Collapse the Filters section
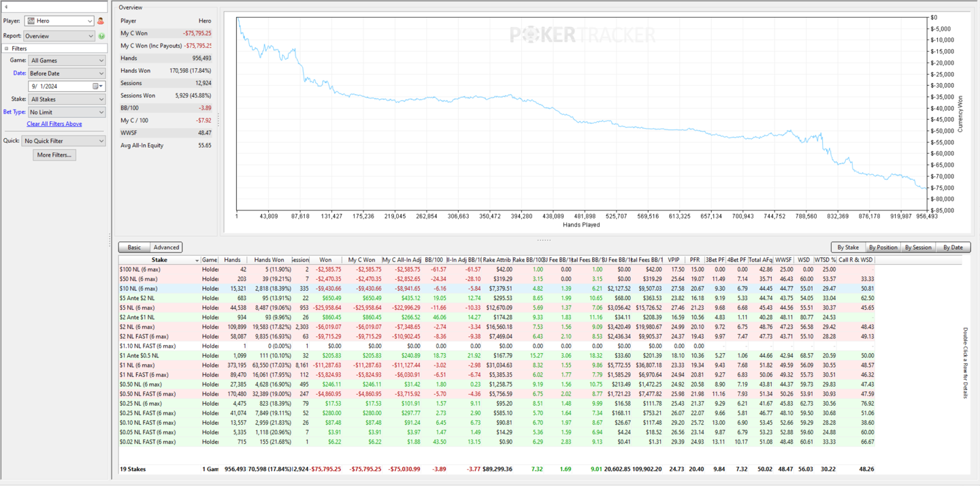 pos(7,48)
